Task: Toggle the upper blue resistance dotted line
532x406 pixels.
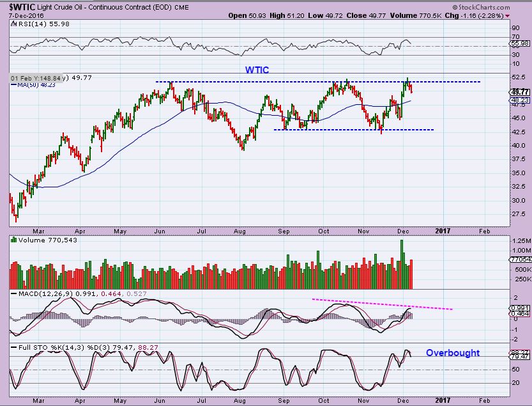Action: tap(319, 81)
